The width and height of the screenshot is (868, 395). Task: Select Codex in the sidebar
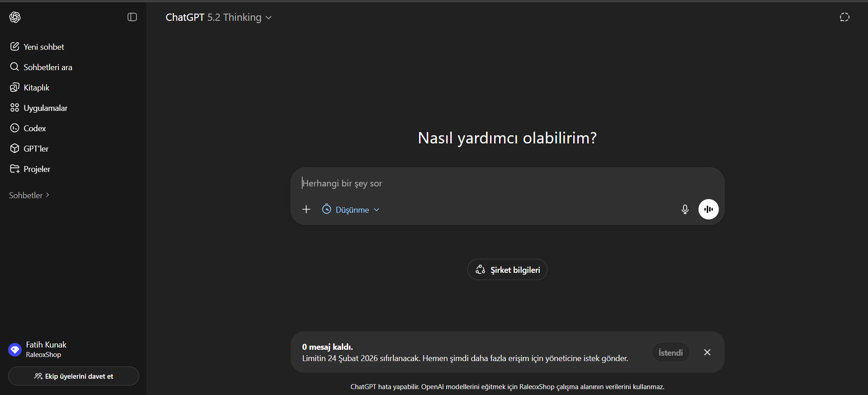[73, 128]
